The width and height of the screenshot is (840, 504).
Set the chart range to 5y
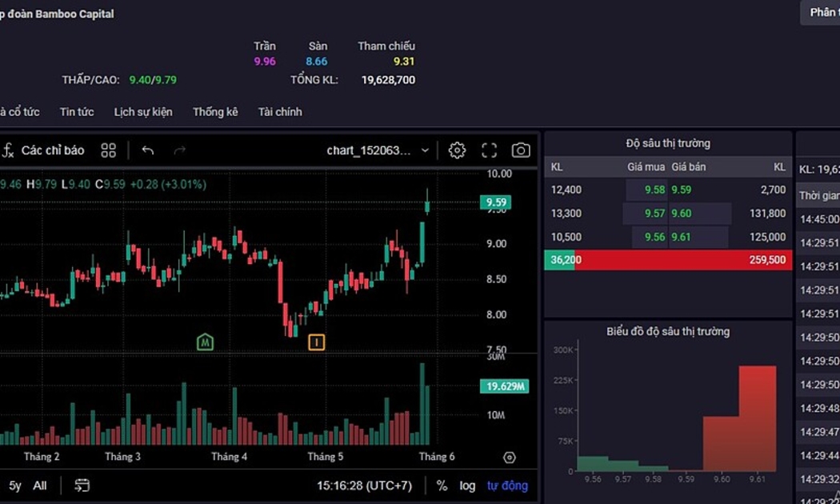point(15,486)
